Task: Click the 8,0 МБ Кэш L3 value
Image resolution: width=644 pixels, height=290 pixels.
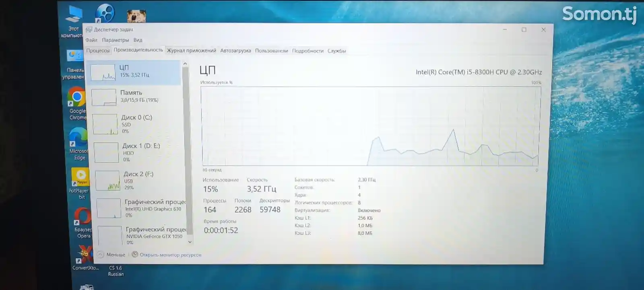Action: coord(365,233)
